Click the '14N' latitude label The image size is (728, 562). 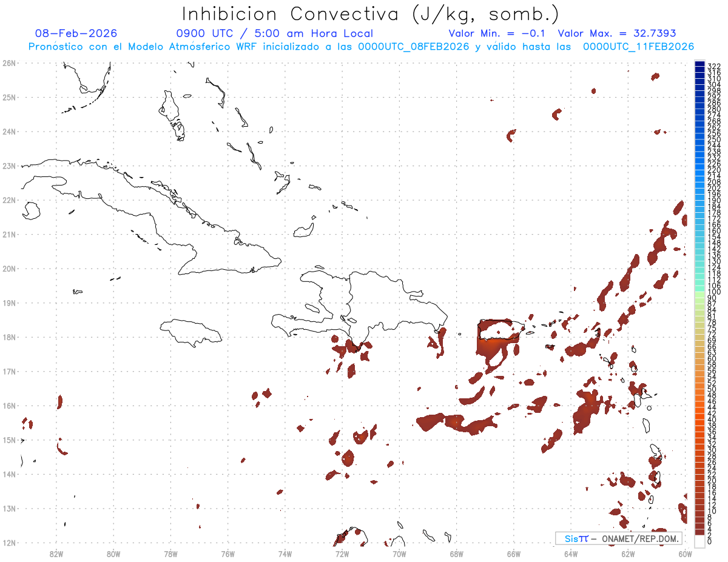(8, 474)
